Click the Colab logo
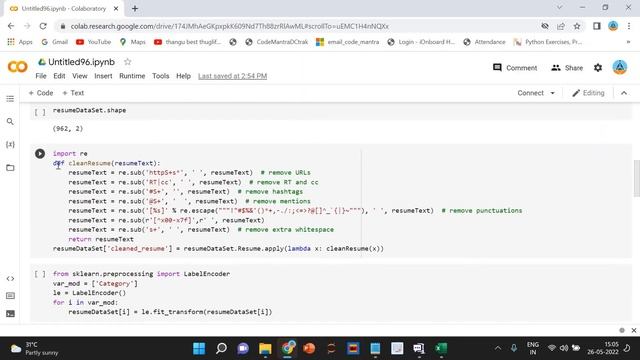The height and width of the screenshot is (360, 640). pos(18,67)
